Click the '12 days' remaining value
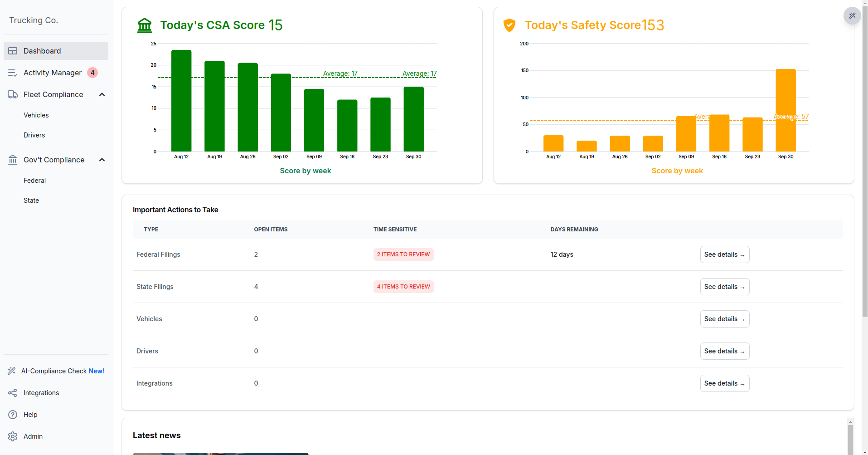This screenshot has height=455, width=868. coord(562,254)
